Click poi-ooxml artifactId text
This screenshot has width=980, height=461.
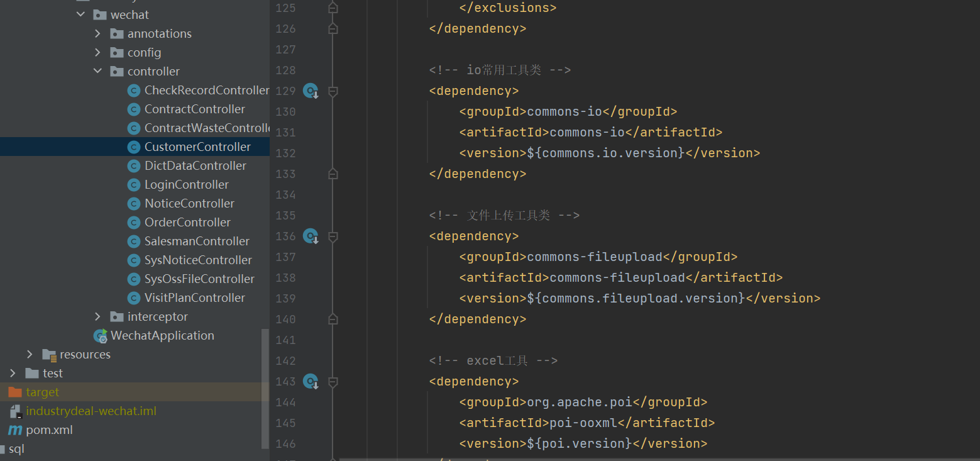click(583, 423)
